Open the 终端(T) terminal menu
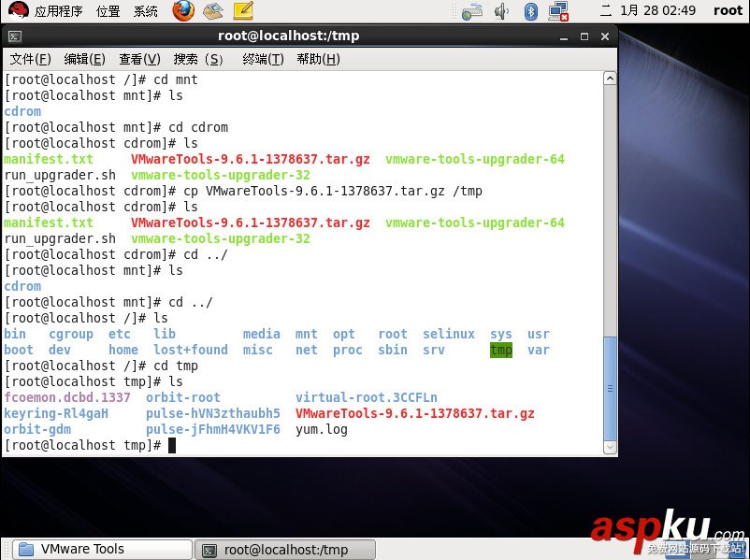The width and height of the screenshot is (750, 560). [263, 59]
